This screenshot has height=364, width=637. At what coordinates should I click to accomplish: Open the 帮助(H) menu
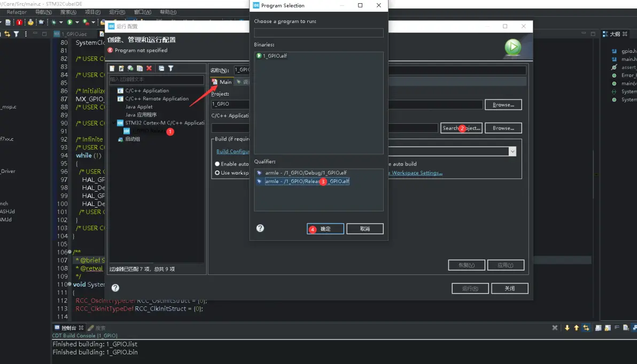click(x=168, y=12)
